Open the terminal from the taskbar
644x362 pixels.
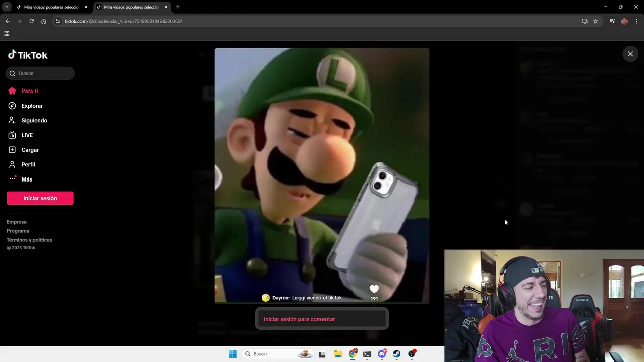367,354
